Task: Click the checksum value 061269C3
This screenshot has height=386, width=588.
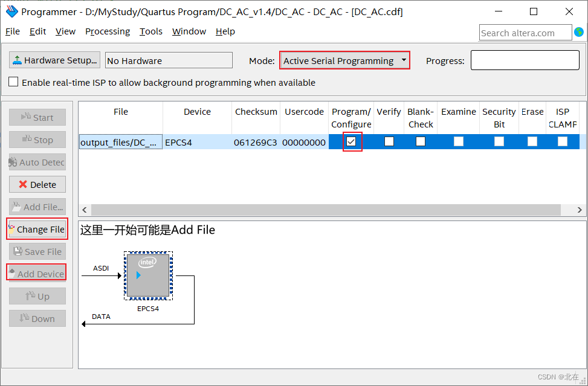Action: [256, 142]
